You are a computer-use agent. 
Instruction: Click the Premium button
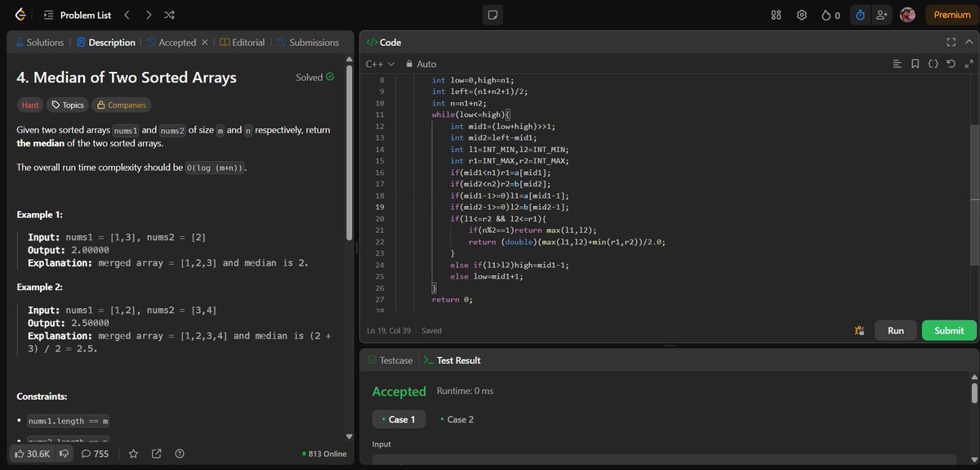pos(952,15)
